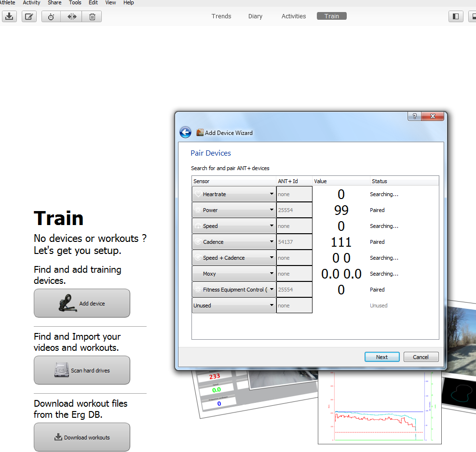This screenshot has width=476, height=452.
Task: Click the Power ANT+ Id field 25554
Action: pos(294,210)
